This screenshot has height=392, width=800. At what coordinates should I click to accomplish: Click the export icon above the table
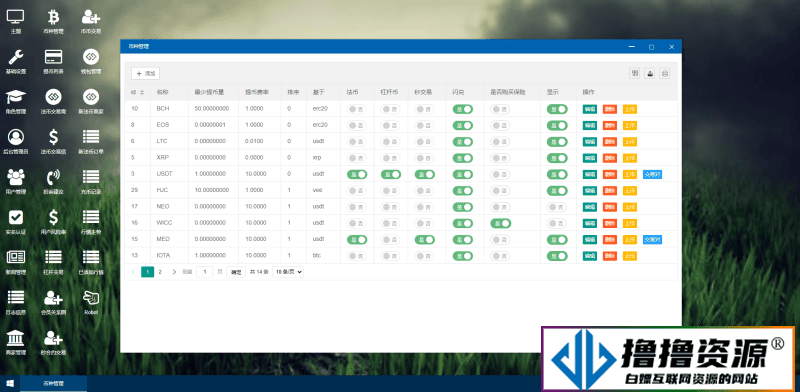point(649,74)
